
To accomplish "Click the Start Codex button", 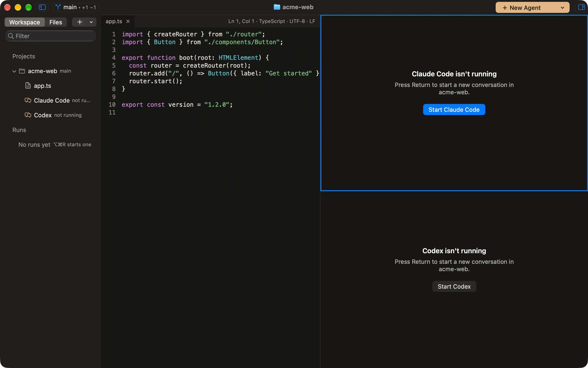I will pyautogui.click(x=454, y=287).
